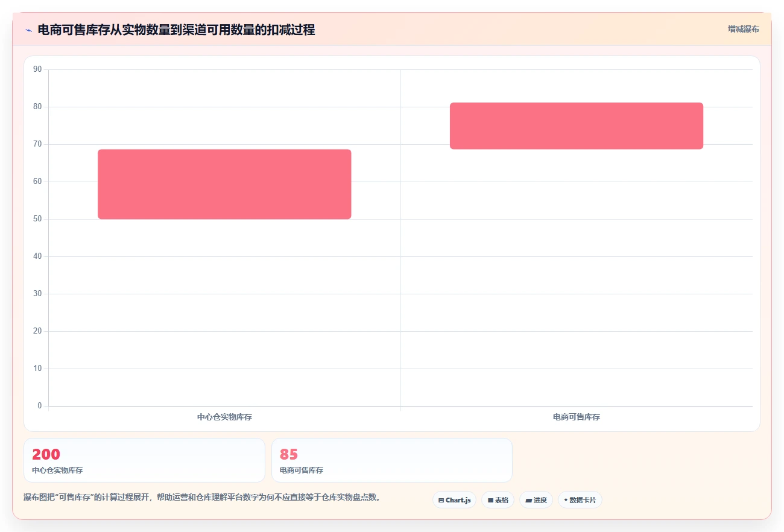Click the lightning icon beside the title
Viewport: 784px width, 532px height.
point(28,30)
